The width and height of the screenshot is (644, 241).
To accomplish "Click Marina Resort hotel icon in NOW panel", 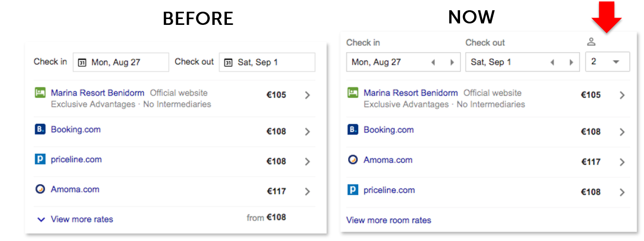I will [x=353, y=92].
